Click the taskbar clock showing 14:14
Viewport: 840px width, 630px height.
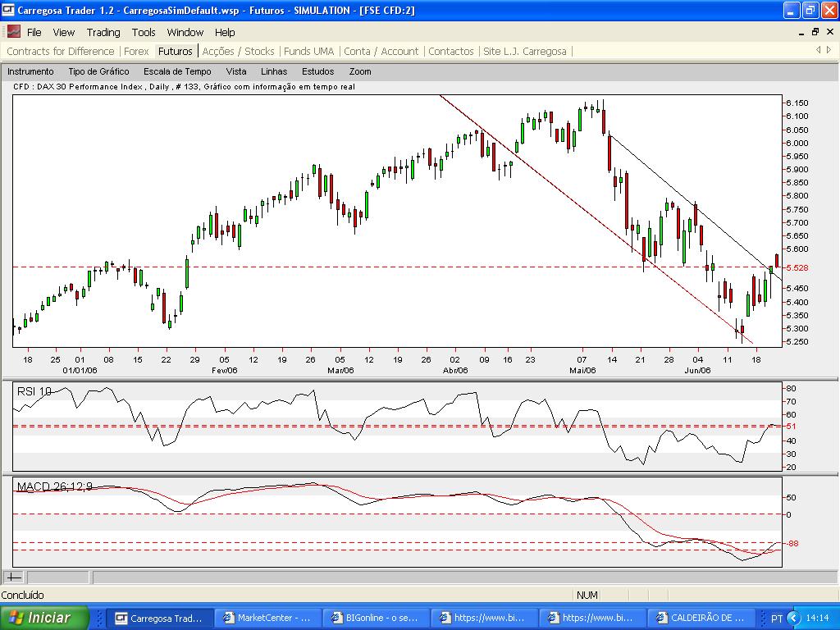point(819,618)
